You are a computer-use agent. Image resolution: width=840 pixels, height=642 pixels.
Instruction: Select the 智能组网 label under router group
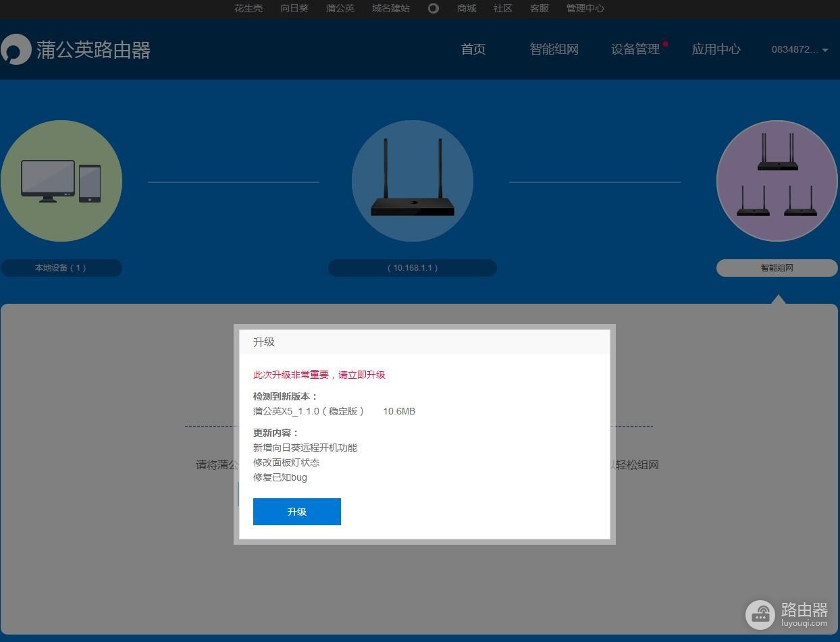click(777, 268)
